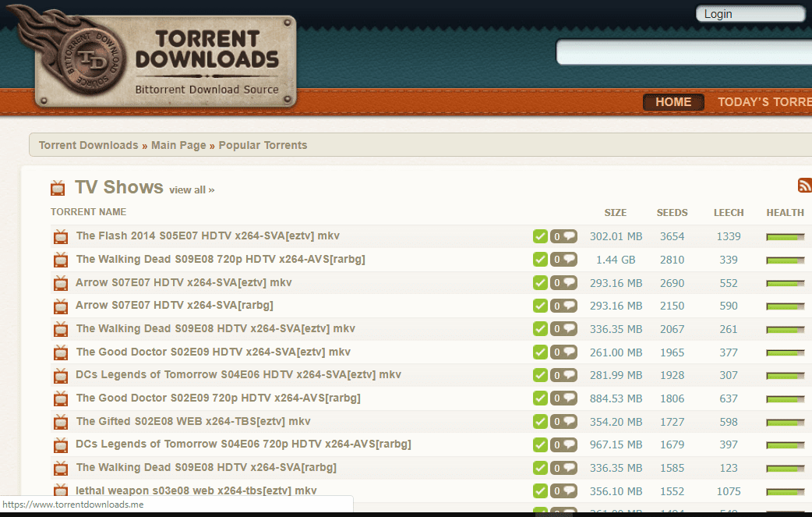The width and height of the screenshot is (812, 517).
Task: Open Arrow S07E07 HDTV x264-SVA[rarbg] torrent
Action: pos(175,305)
